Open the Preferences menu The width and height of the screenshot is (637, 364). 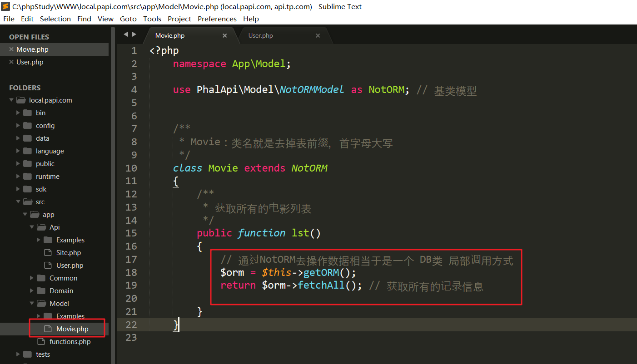click(217, 19)
